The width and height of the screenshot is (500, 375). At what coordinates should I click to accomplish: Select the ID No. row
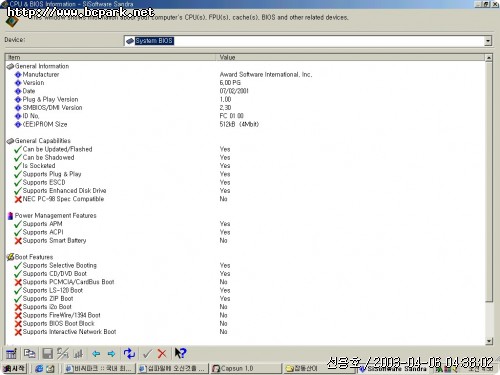pos(245,116)
